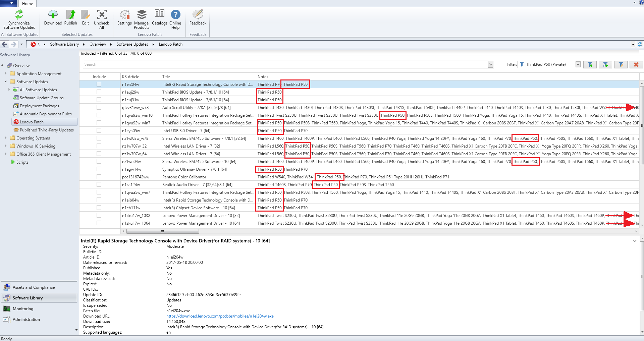
Task: Open the n1ei204w download URL link
Action: coord(220,316)
